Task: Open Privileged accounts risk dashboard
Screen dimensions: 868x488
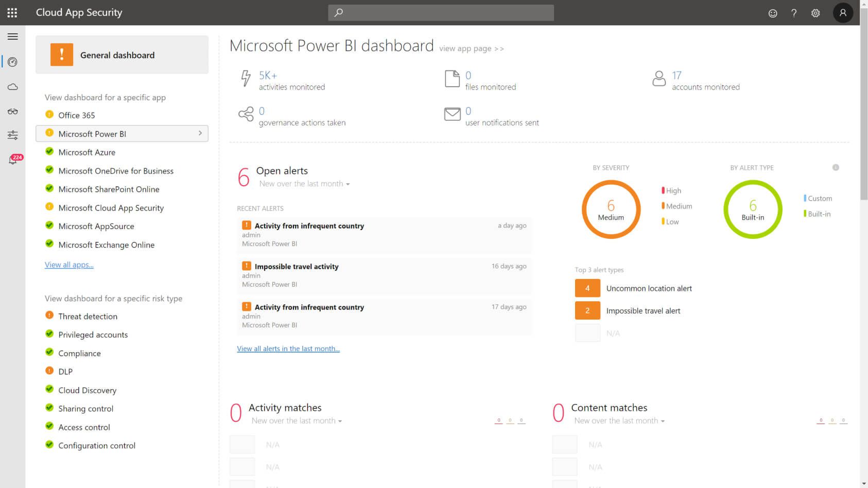Action: click(93, 335)
